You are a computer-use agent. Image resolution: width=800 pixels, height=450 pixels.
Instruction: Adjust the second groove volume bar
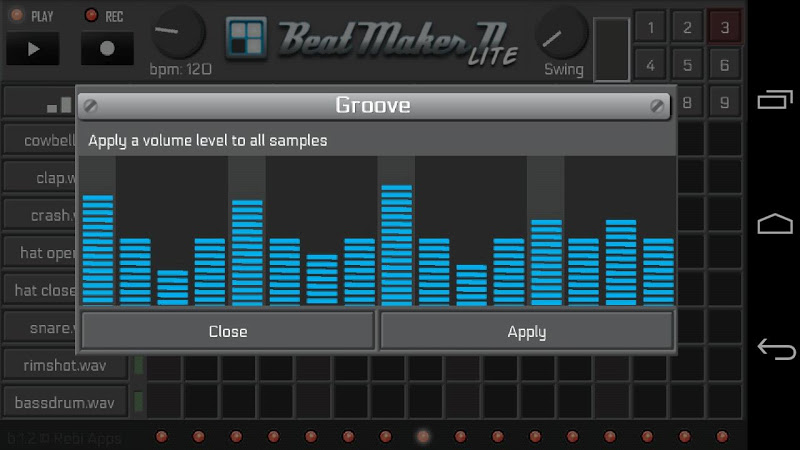pos(135,271)
